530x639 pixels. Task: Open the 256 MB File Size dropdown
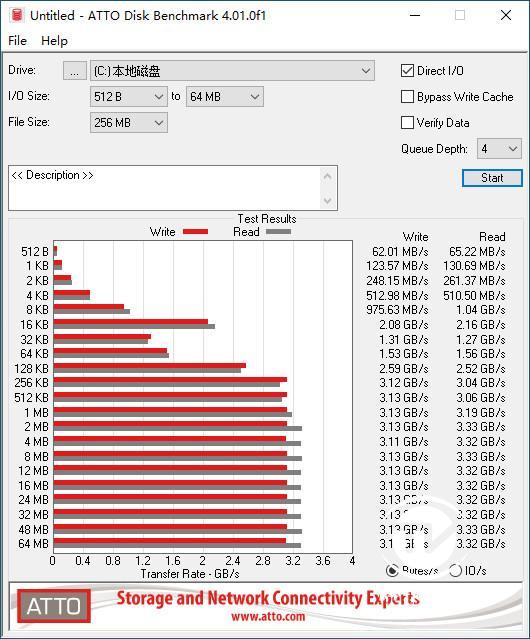click(129, 123)
